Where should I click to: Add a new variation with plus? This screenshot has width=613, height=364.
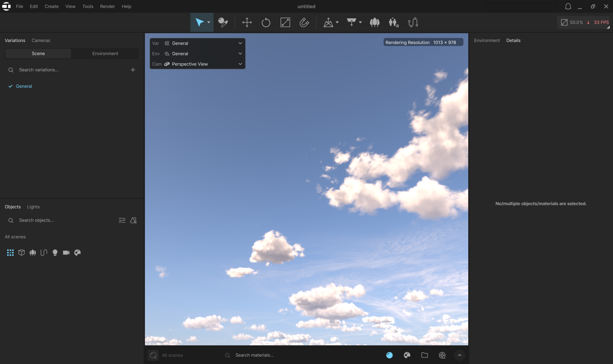tap(133, 70)
